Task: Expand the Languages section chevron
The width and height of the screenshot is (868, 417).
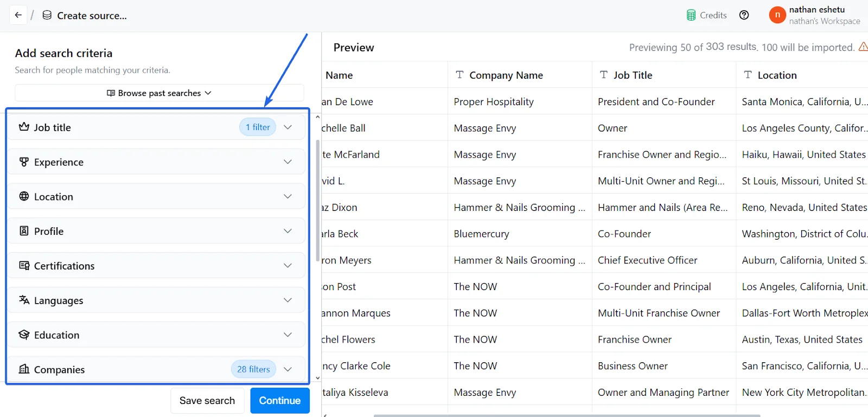Action: point(288,300)
